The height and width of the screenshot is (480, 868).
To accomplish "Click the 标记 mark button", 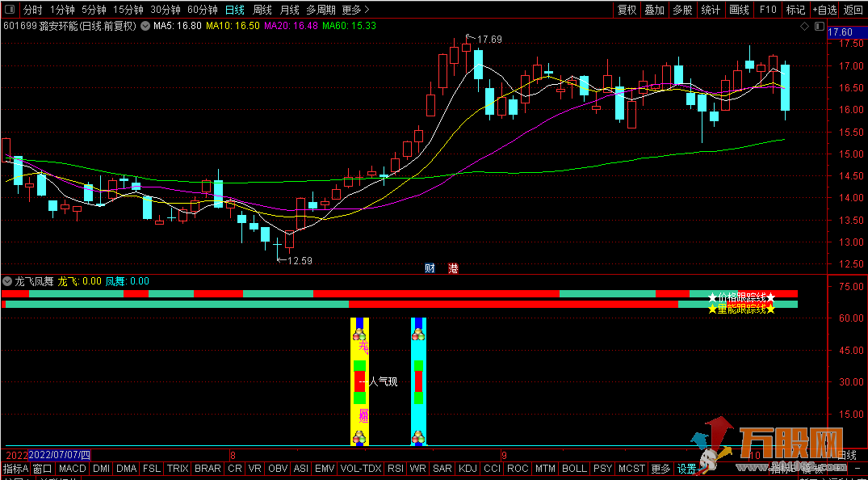I will 795,10.
